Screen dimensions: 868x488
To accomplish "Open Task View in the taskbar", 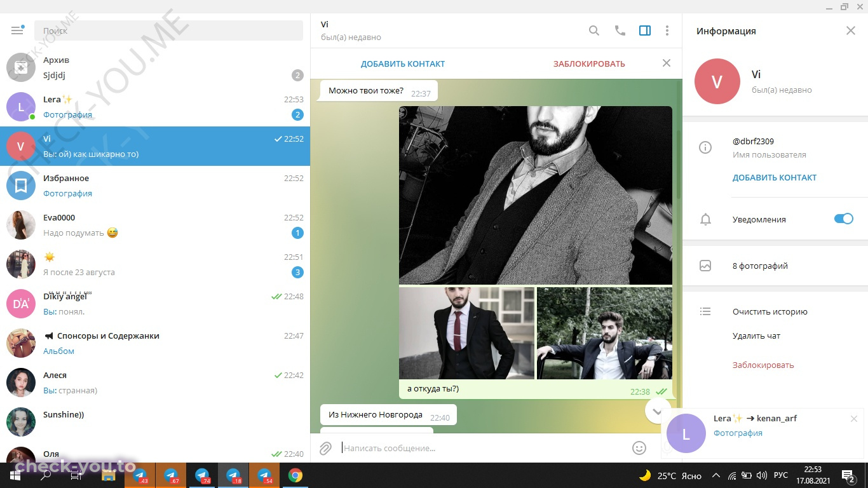I will pos(76,475).
